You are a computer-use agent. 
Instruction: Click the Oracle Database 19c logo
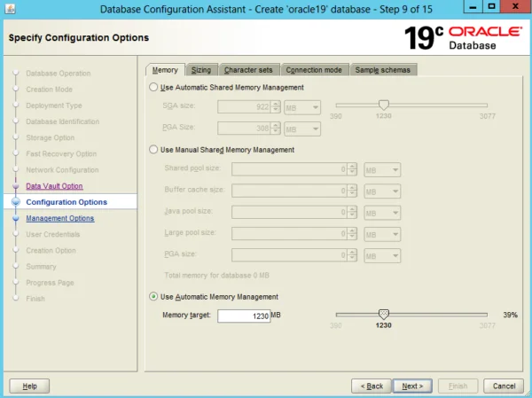(463, 38)
